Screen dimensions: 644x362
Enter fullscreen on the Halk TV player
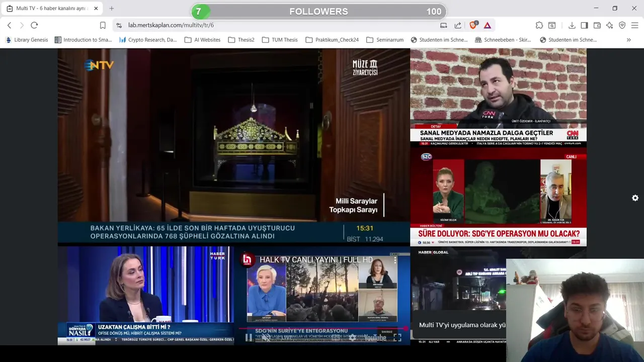tap(397, 337)
